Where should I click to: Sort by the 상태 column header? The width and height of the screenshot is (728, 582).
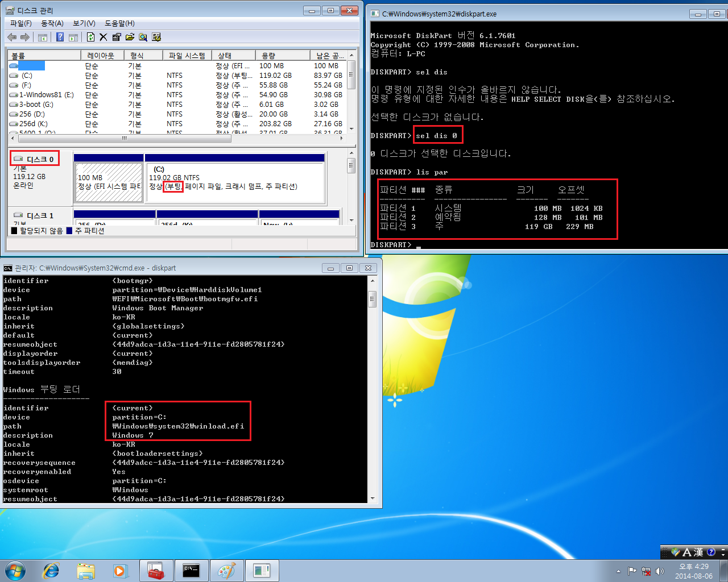point(234,55)
